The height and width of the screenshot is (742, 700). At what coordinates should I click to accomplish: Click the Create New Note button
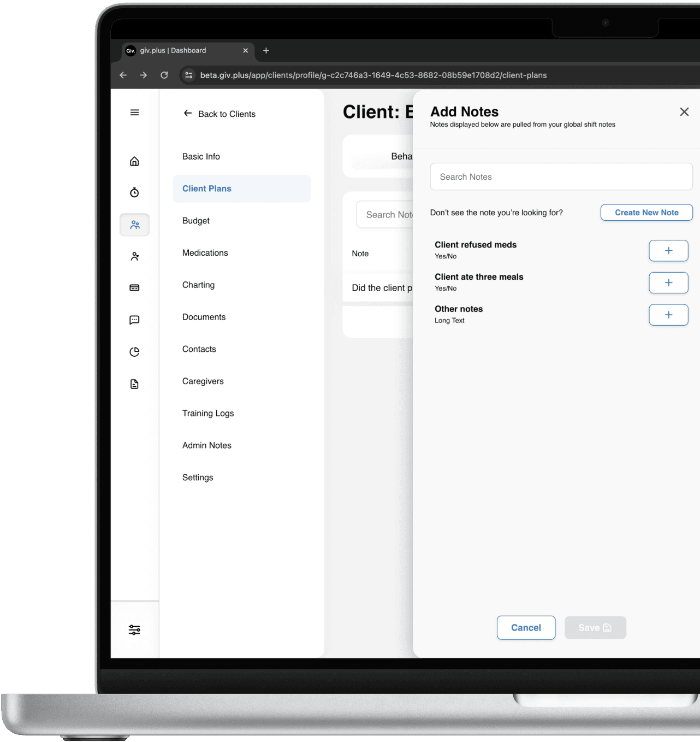646,213
